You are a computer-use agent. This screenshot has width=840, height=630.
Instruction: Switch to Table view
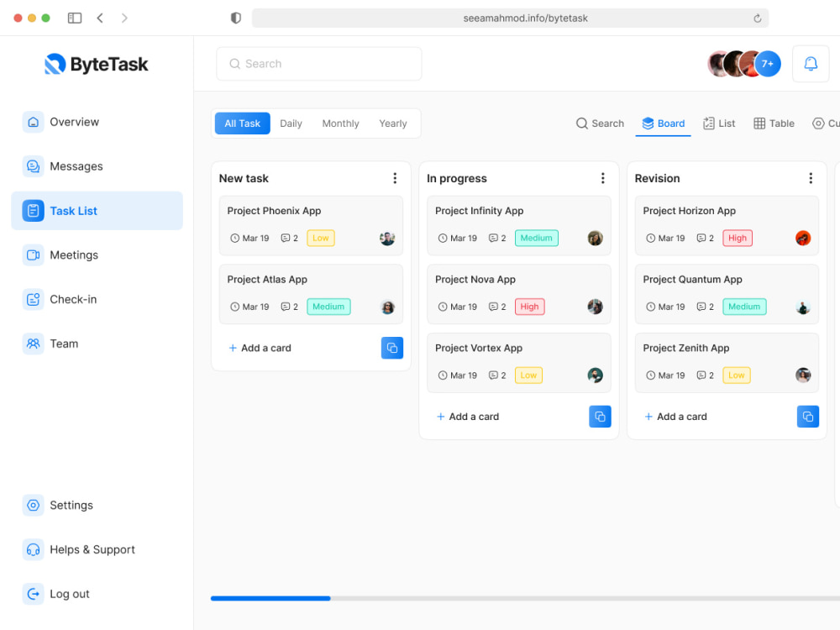pyautogui.click(x=774, y=123)
